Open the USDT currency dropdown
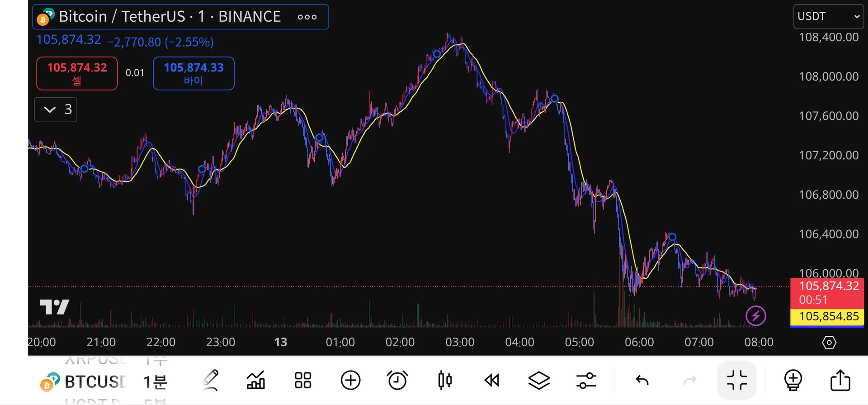Viewport: 868px width, 405px height. (828, 16)
